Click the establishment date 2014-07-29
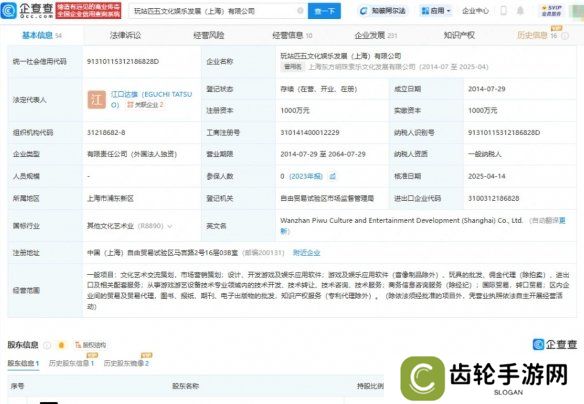The height and width of the screenshot is (404, 584). (487, 89)
